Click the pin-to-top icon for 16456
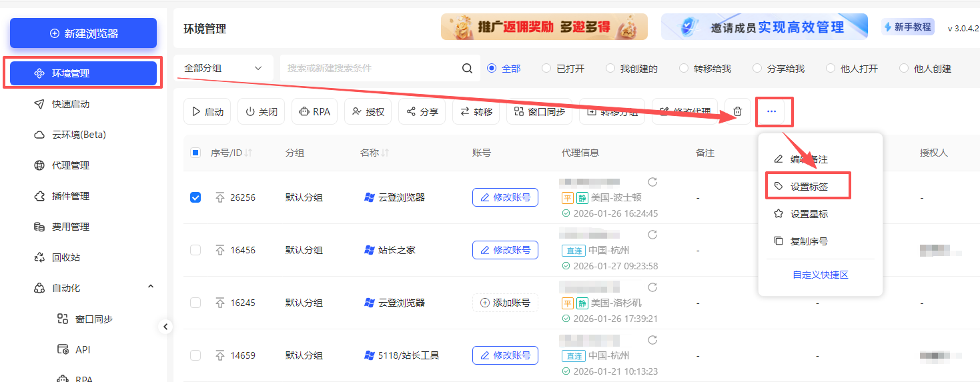The image size is (980, 382). (219, 250)
